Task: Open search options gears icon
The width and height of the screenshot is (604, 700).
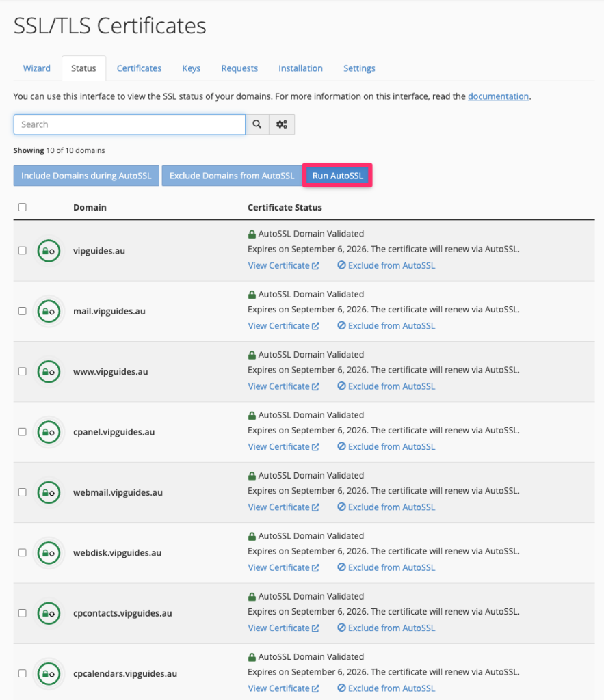Action: [281, 124]
